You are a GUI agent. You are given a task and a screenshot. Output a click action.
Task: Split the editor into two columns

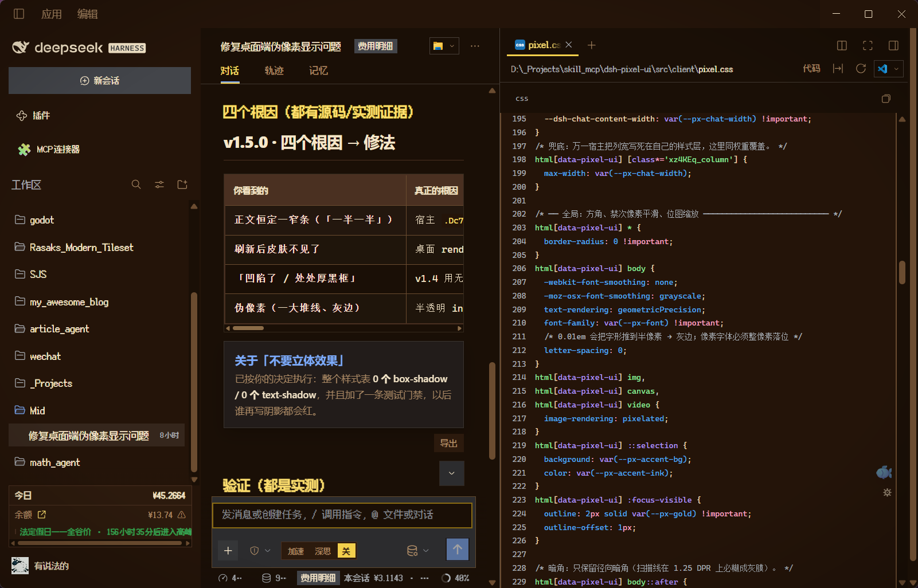click(x=842, y=45)
